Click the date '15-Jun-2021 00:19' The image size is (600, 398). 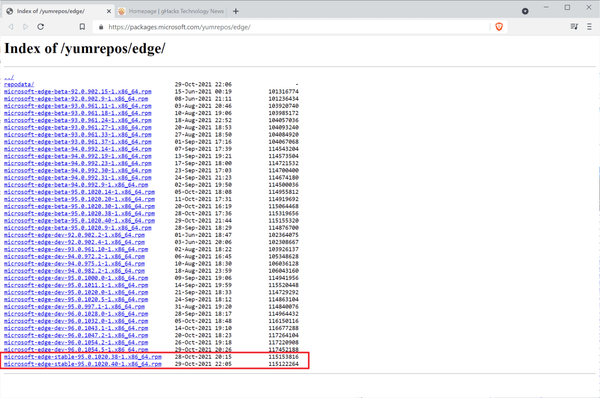[203, 91]
